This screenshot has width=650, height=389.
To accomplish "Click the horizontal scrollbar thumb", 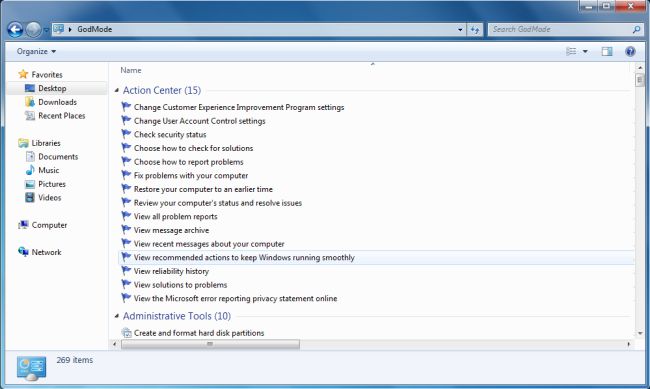I will (210, 344).
